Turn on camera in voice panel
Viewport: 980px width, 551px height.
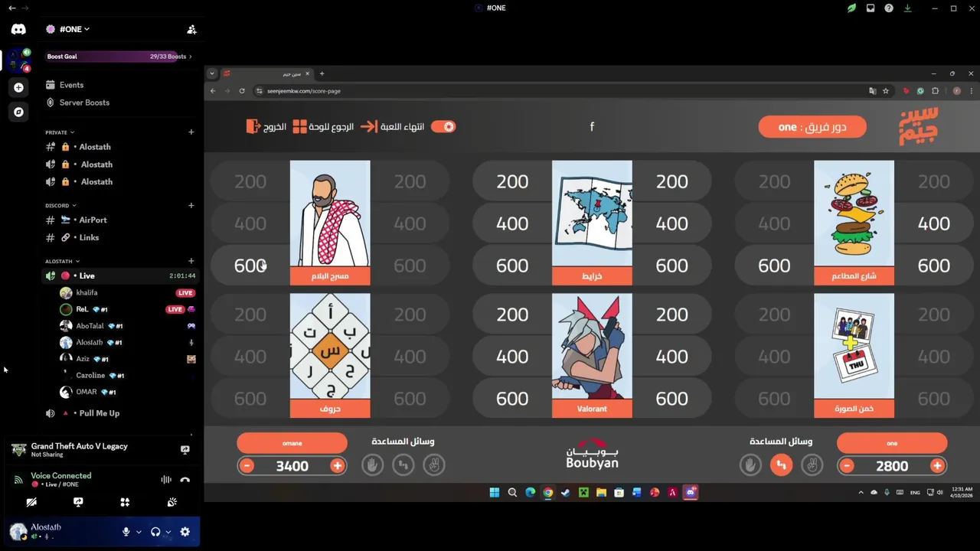31,502
